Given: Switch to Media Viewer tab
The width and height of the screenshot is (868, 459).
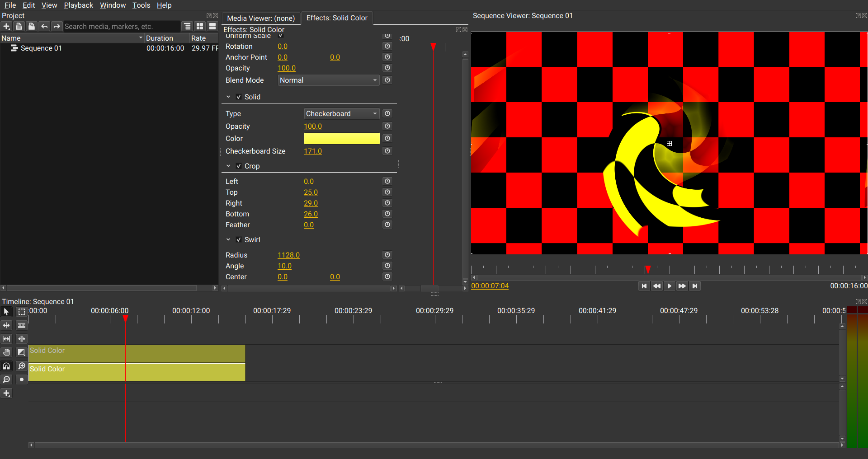Looking at the screenshot, I should click(261, 18).
